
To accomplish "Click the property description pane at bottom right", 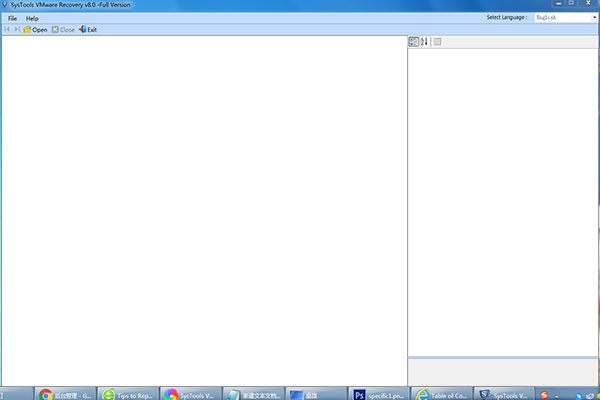I will 503,372.
